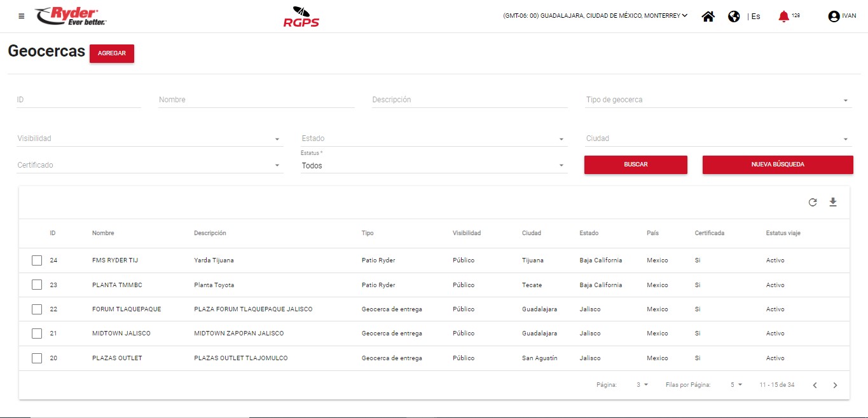Go to the next page arrow
The height and width of the screenshot is (418, 868).
coord(835,385)
